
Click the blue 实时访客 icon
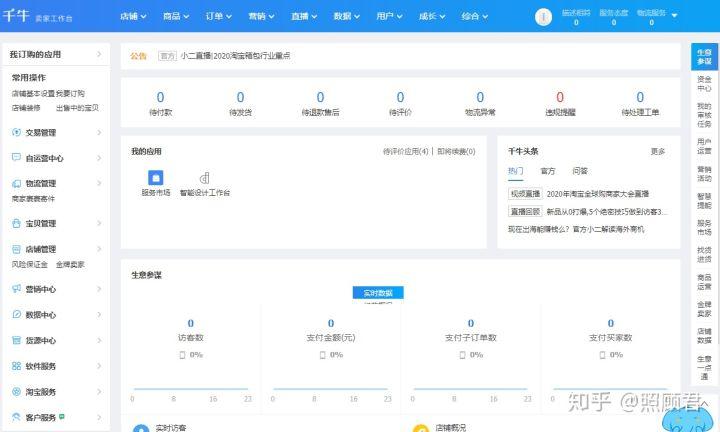[x=141, y=428]
